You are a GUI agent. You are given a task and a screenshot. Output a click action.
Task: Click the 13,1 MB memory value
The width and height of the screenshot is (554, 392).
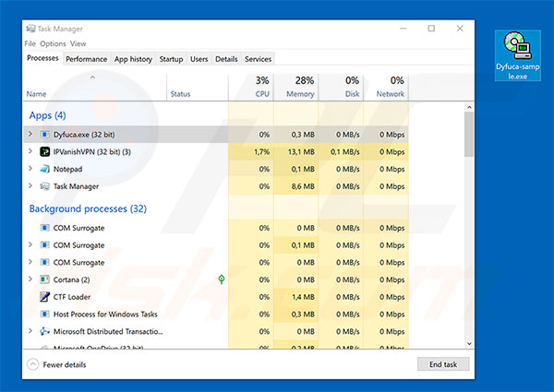[x=301, y=152]
